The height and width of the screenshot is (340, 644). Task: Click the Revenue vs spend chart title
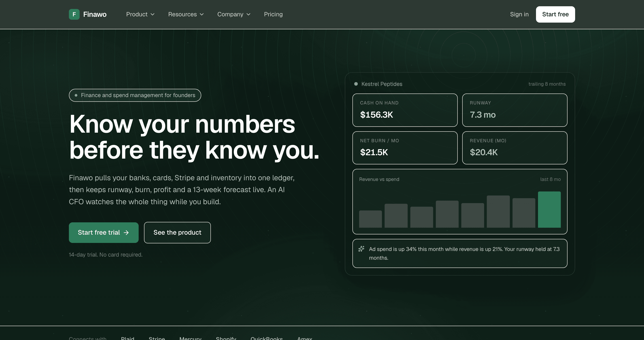coord(379,179)
